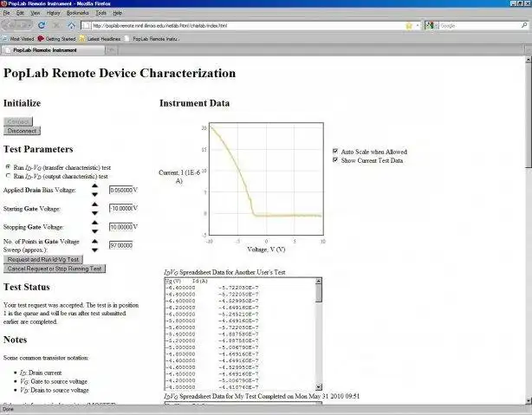The image size is (532, 415).
Task: Click the Stop loading X icon
Action: coord(56,25)
